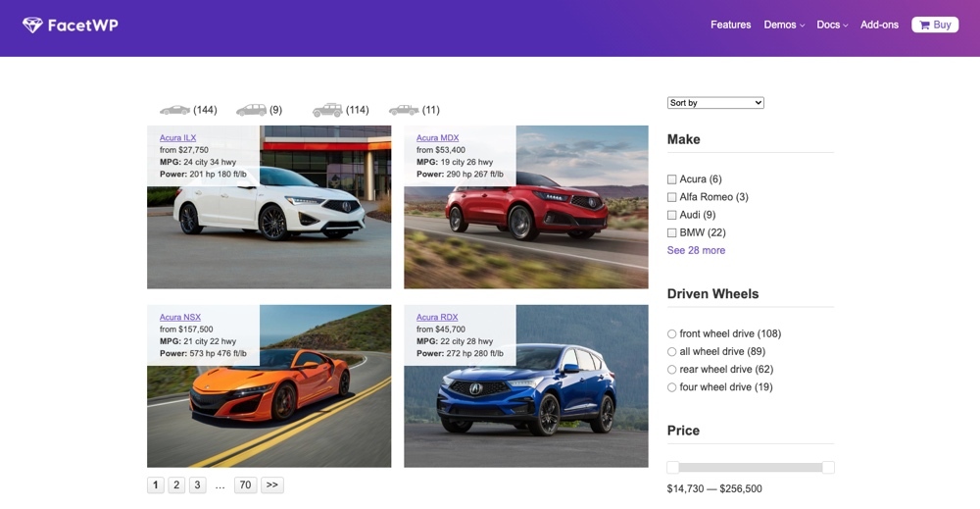Open the Features menu item

(731, 25)
